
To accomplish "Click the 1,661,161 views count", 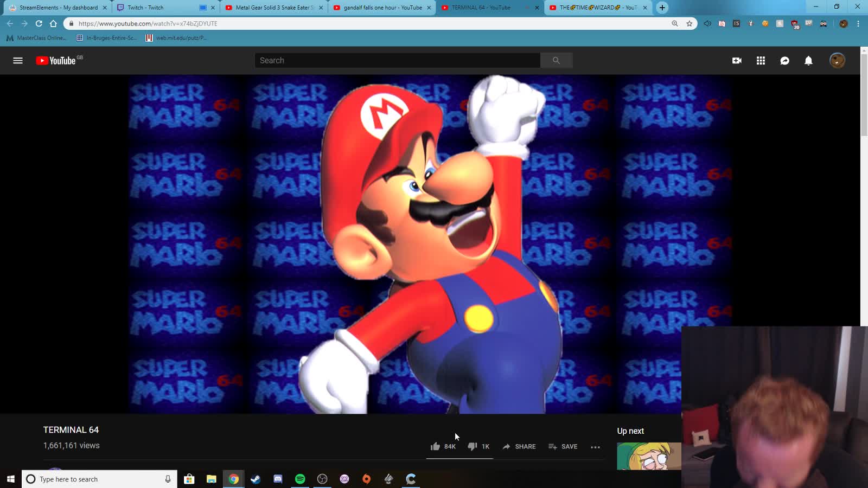I will (72, 445).
